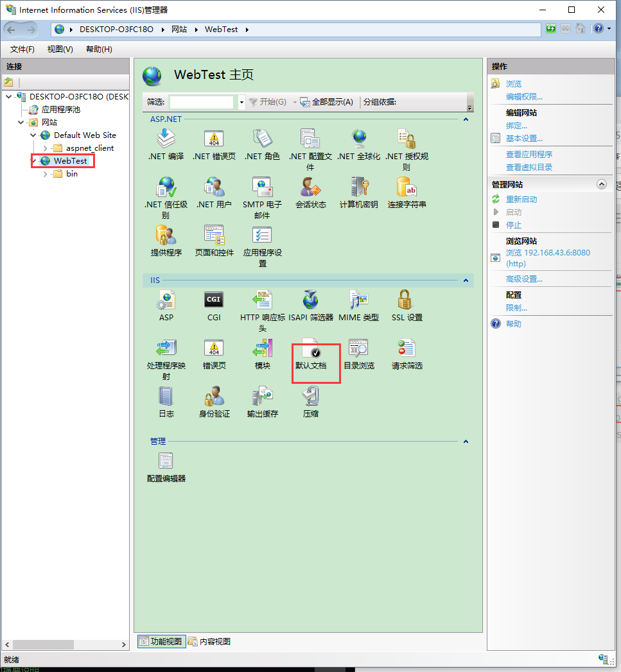Open the SMTP 电子邮件 feature

(x=262, y=198)
